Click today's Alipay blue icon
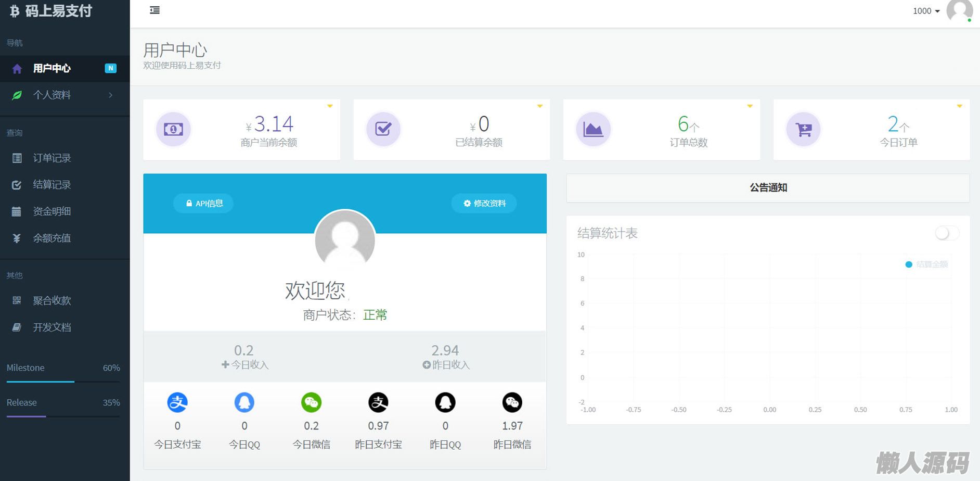The height and width of the screenshot is (481, 980). [177, 402]
